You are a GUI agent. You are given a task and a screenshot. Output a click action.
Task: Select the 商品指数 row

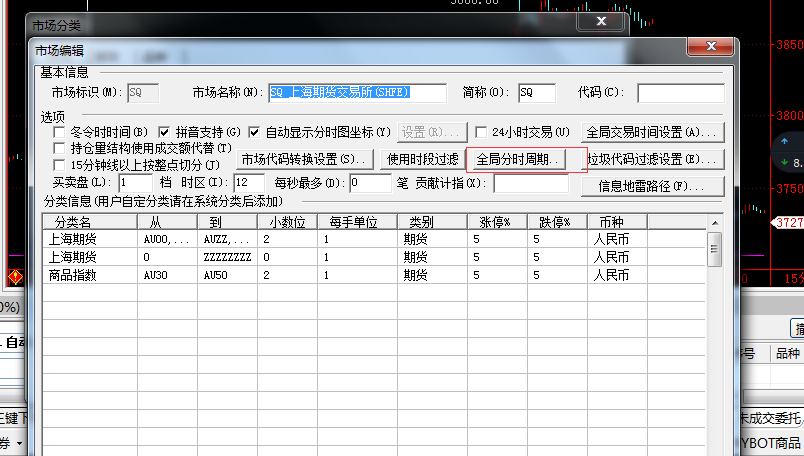point(374,275)
